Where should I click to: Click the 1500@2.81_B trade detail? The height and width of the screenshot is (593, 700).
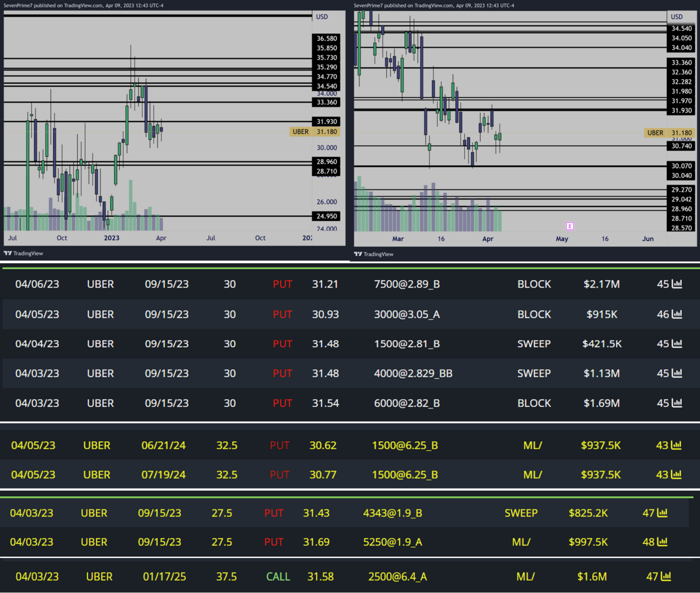point(407,344)
